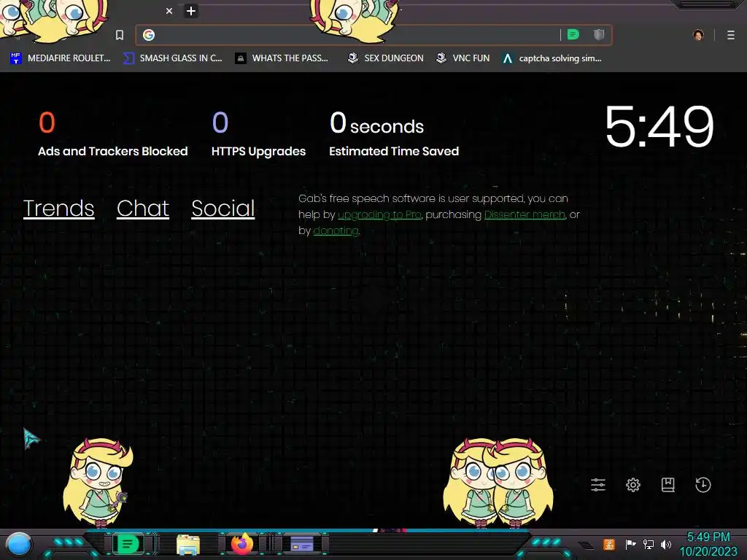The height and width of the screenshot is (560, 747).
Task: Follow the donating link
Action: click(x=336, y=230)
